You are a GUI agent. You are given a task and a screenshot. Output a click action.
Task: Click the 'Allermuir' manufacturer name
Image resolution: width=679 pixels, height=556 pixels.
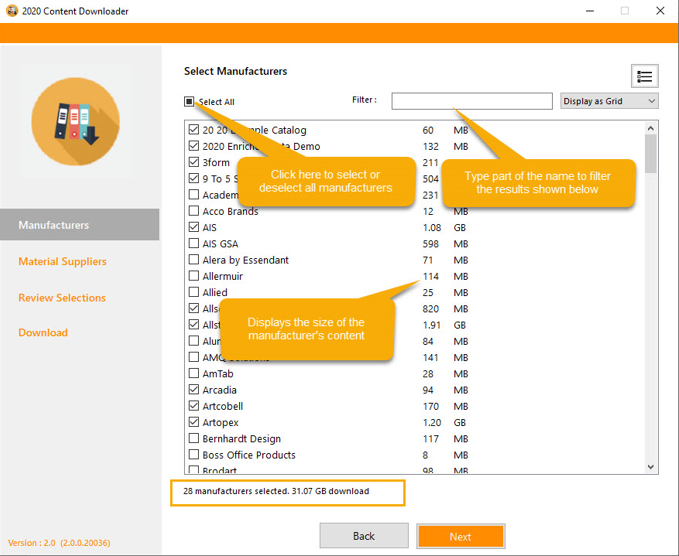tap(223, 276)
